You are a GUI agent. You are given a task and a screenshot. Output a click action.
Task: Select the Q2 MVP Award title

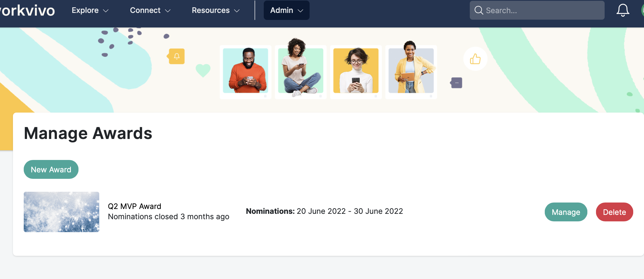(x=134, y=206)
